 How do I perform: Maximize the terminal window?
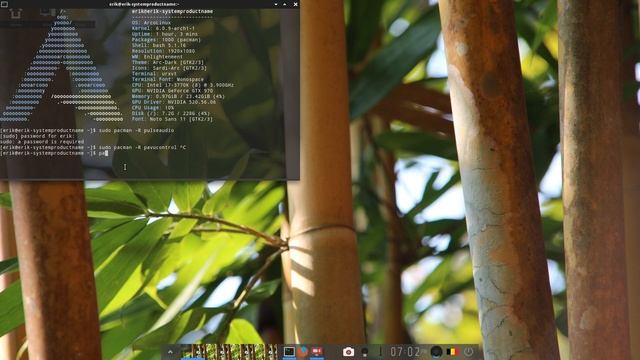tap(285, 4)
